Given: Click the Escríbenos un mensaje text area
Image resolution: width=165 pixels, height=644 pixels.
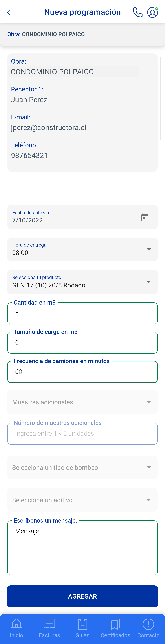Looking at the screenshot, I should tap(82, 548).
